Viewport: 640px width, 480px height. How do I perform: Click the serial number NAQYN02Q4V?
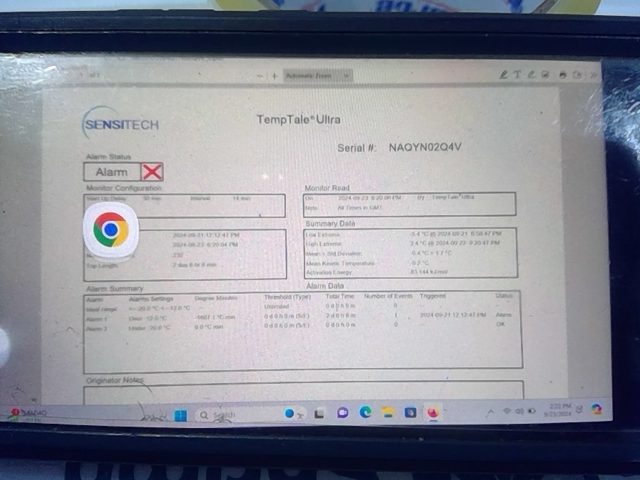tap(425, 147)
